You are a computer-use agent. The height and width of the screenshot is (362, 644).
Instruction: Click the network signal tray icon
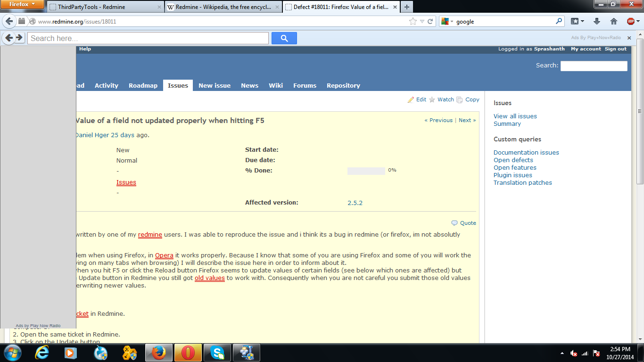585,353
